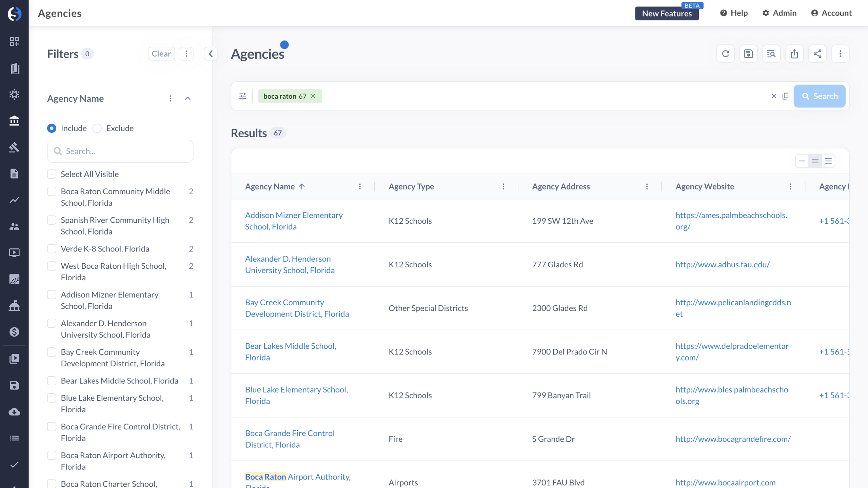Screen dimensions: 868x488
Task: Click the export upload icon
Action: (x=794, y=54)
